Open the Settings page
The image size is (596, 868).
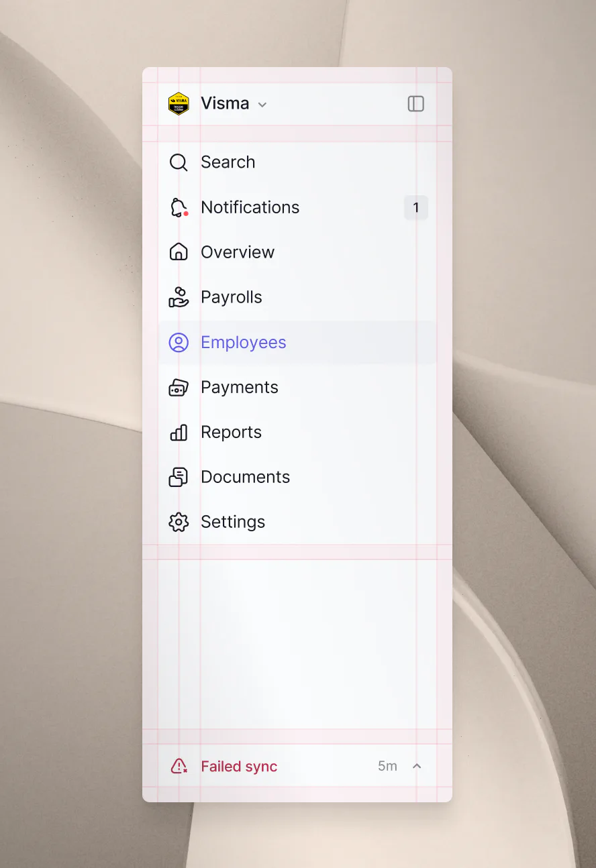click(x=297, y=522)
